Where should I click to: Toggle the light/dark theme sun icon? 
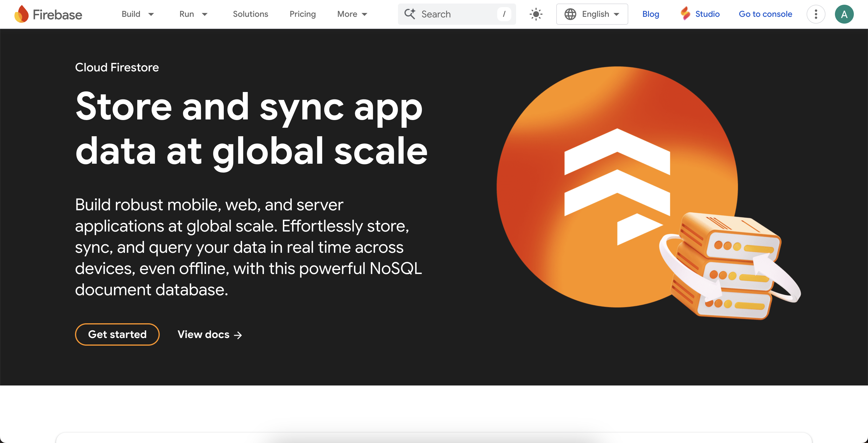(536, 14)
